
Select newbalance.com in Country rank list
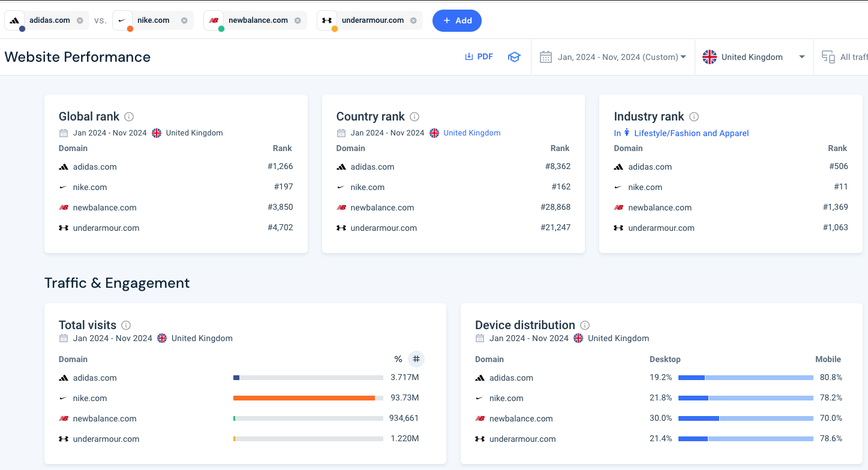383,208
